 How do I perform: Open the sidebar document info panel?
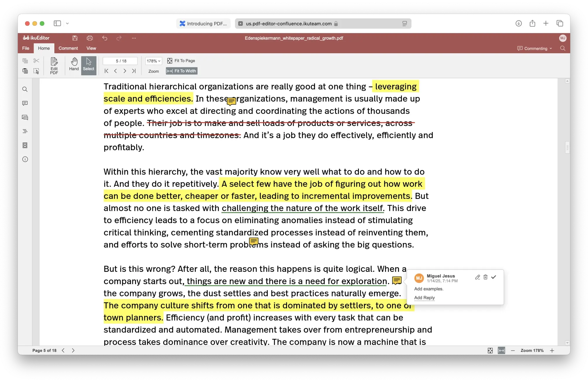[x=25, y=159]
